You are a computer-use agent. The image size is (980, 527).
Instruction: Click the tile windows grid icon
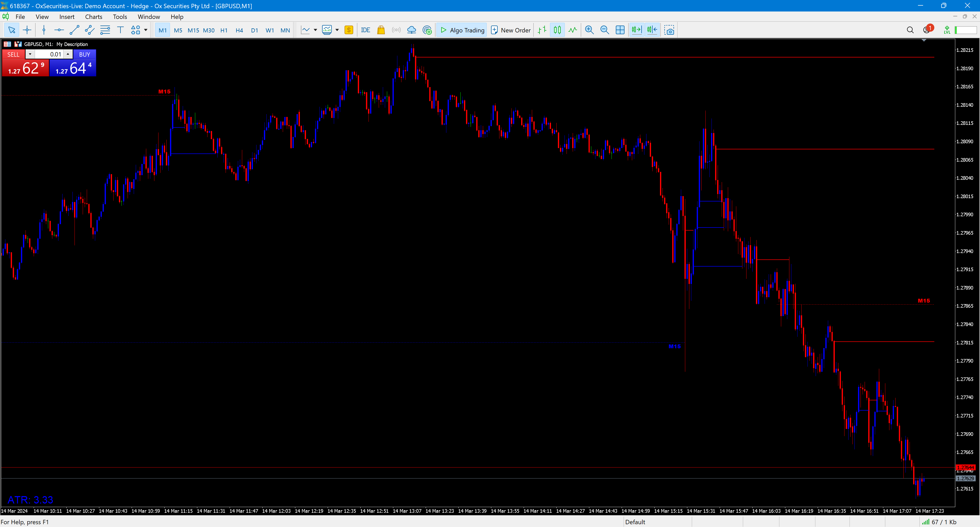click(620, 30)
